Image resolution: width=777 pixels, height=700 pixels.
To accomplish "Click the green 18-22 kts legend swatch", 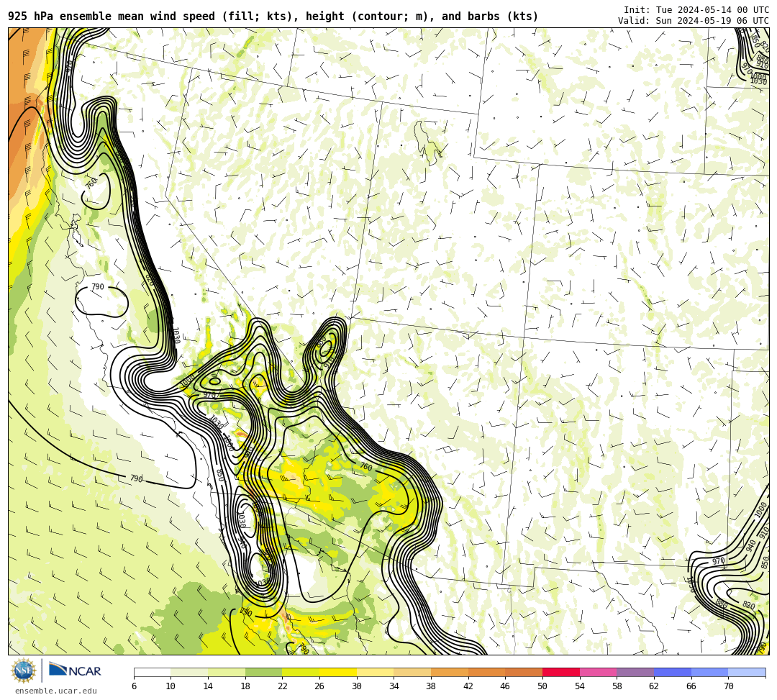I will pos(263,672).
